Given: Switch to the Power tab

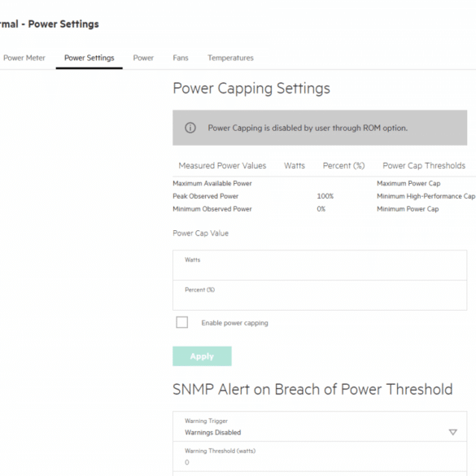Looking at the screenshot, I should (143, 58).
